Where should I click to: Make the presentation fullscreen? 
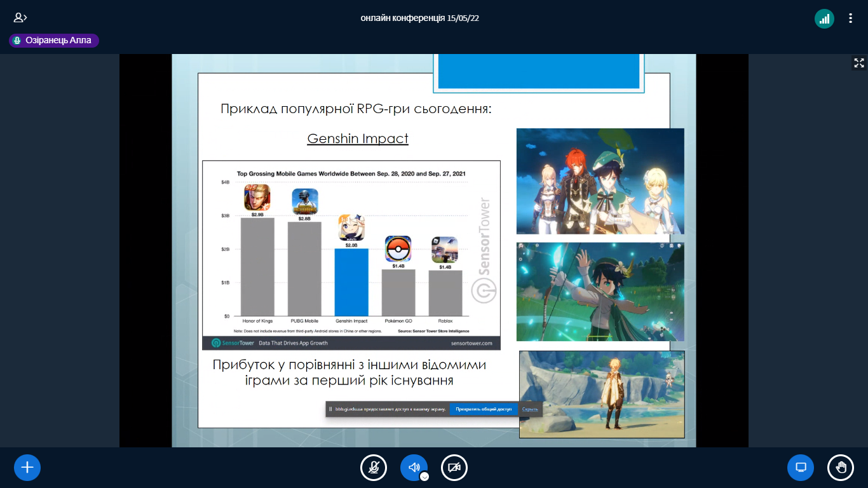tap(859, 62)
